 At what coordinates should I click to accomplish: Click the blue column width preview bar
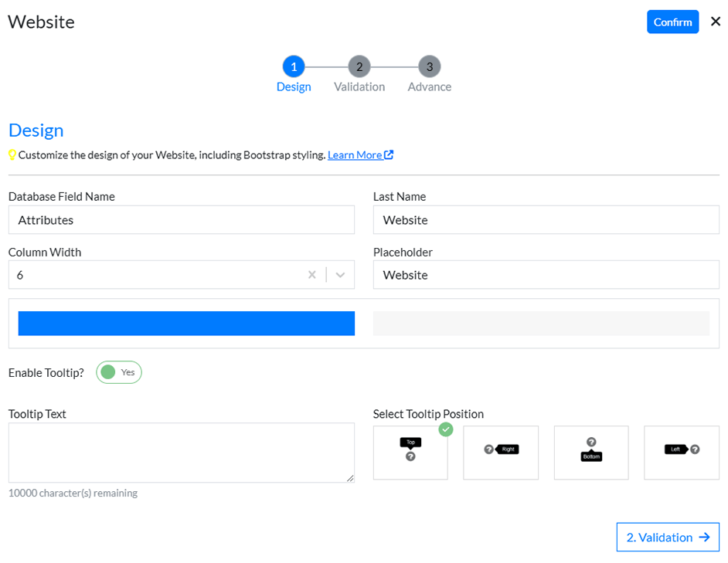click(x=186, y=324)
